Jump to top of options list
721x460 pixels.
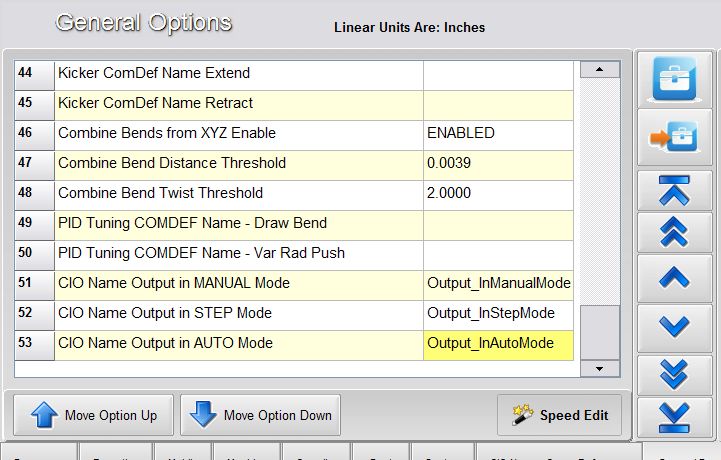click(675, 190)
